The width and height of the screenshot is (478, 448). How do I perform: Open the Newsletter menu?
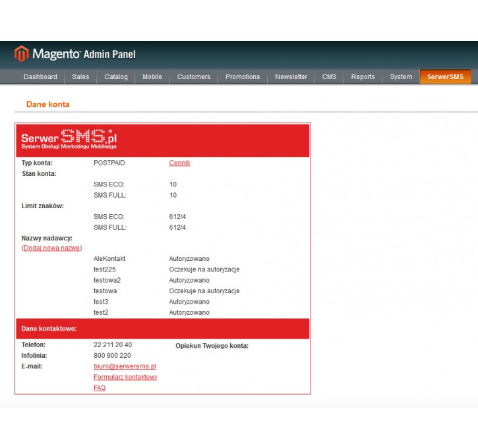(291, 76)
